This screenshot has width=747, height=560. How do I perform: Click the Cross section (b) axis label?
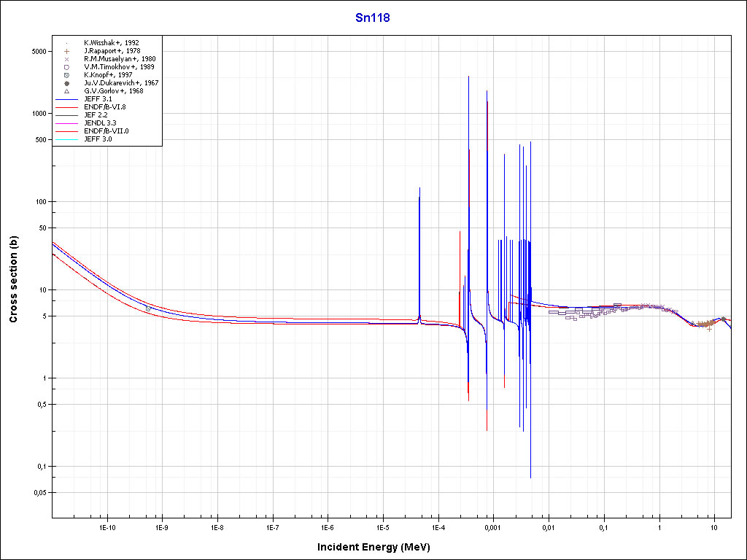pyautogui.click(x=13, y=279)
